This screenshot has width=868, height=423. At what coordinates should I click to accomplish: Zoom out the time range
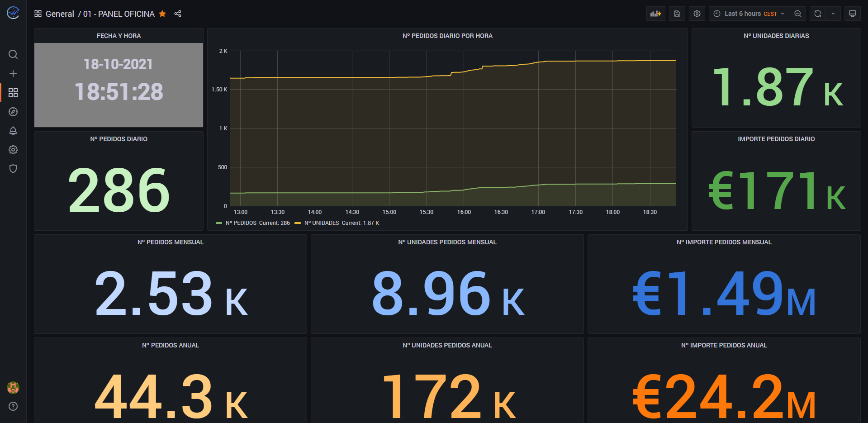[798, 14]
